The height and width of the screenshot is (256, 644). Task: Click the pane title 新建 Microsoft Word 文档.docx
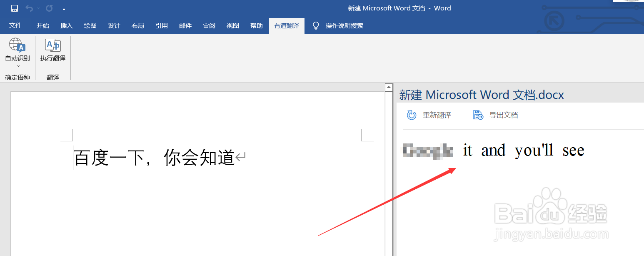[482, 95]
